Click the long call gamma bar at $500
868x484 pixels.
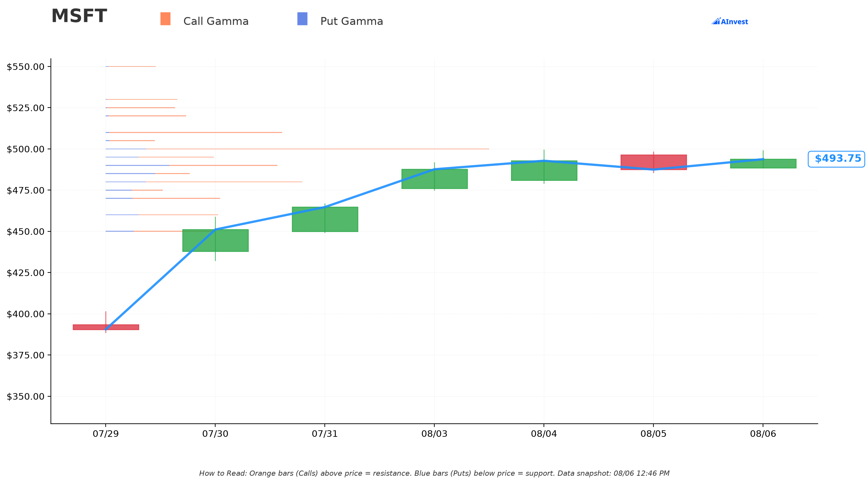pos(317,149)
